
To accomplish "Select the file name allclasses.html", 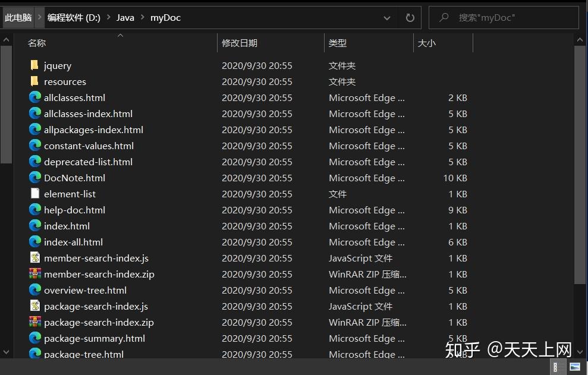I will point(75,98).
